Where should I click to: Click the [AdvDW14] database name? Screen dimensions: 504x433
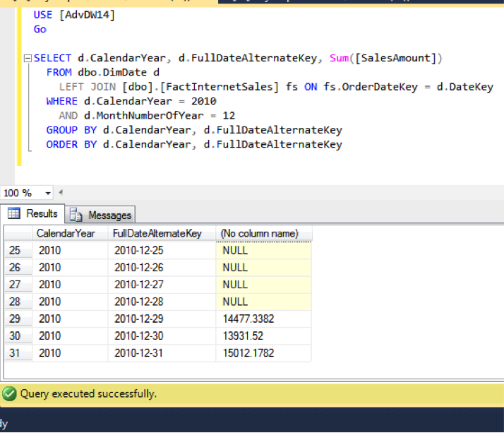[x=87, y=15]
